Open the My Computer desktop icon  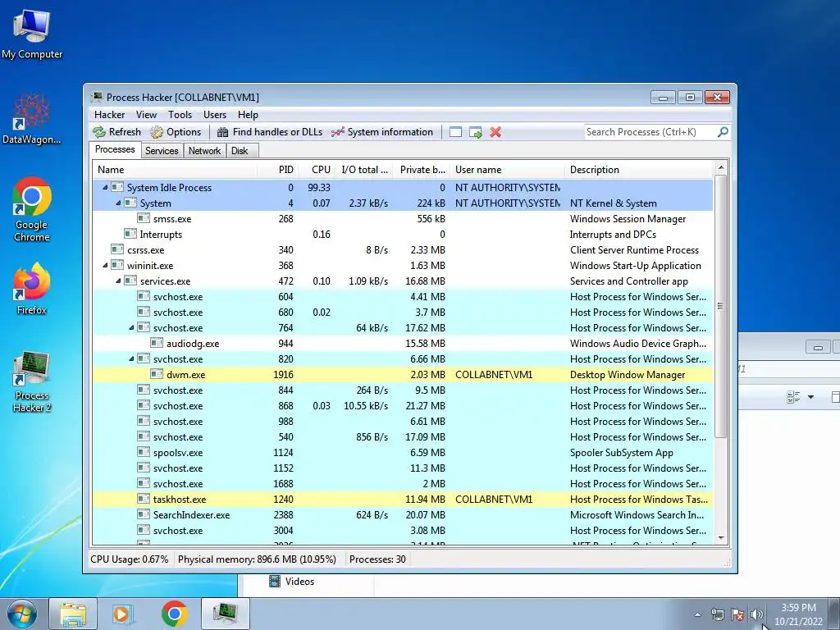click(32, 34)
